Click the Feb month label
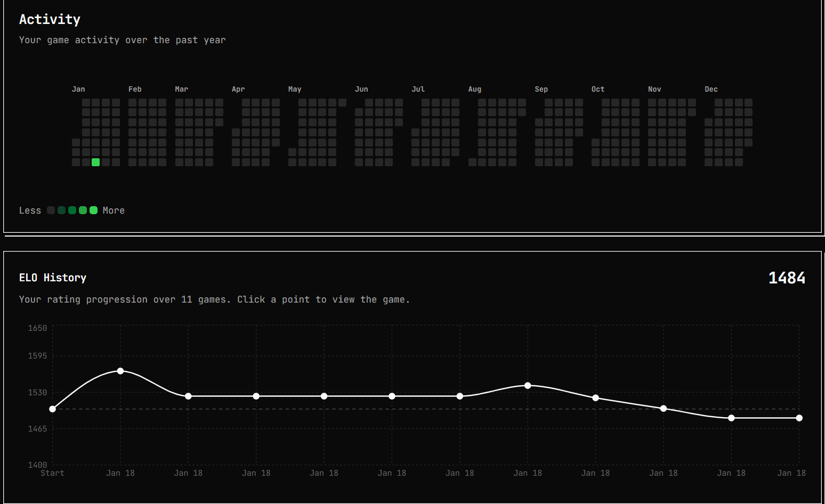825x504 pixels. (135, 89)
